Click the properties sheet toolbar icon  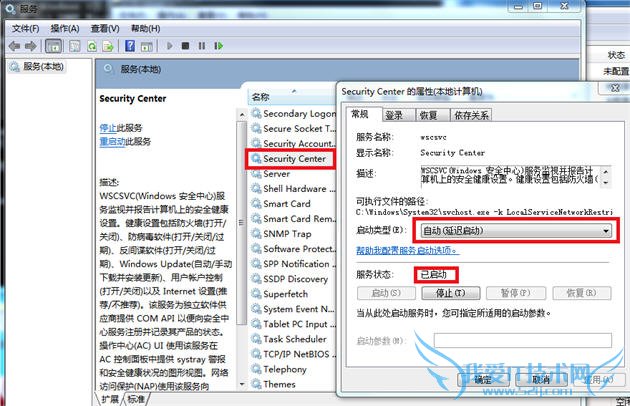[x=75, y=46]
